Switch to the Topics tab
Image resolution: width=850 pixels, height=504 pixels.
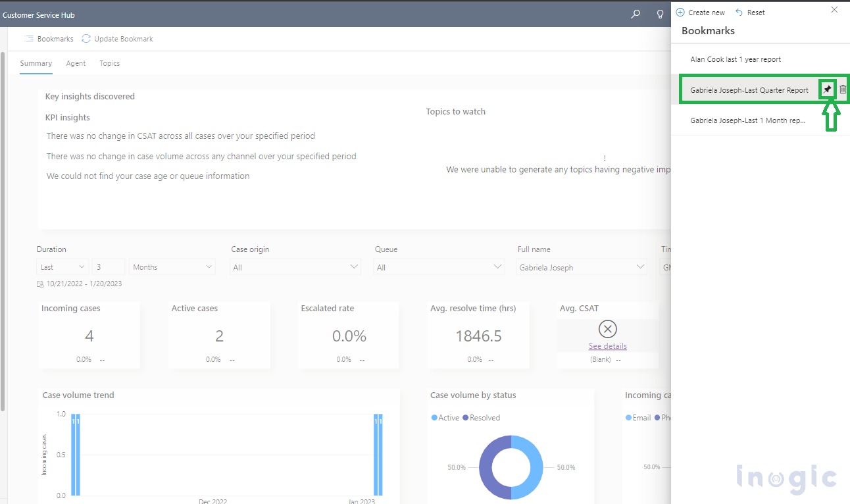coord(110,63)
